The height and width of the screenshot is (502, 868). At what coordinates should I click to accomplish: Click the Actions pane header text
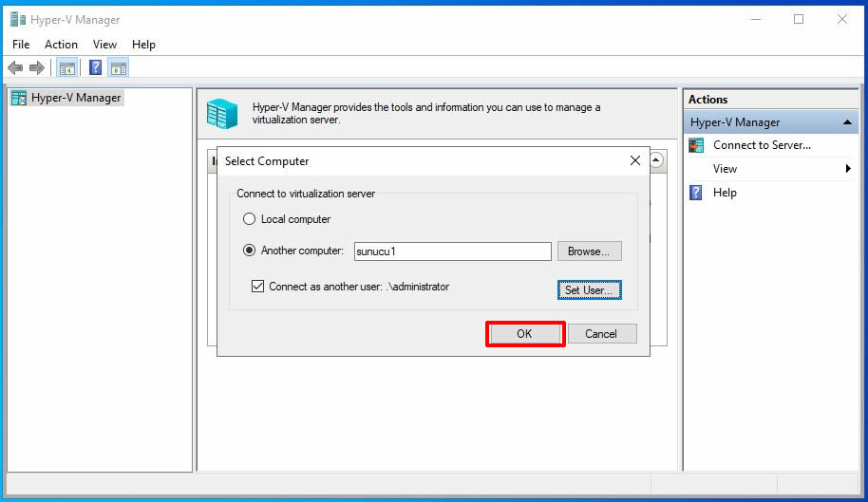(708, 100)
